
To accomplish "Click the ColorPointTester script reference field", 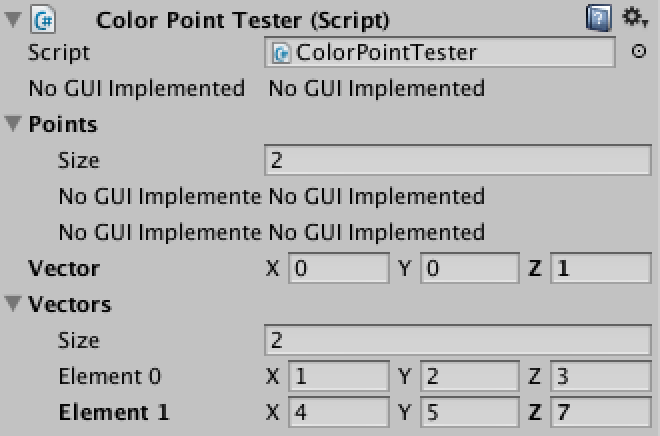I will click(x=440, y=52).
